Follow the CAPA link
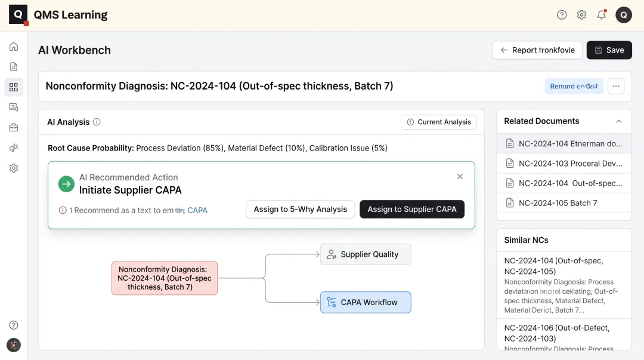This screenshot has height=360, width=644. pyautogui.click(x=197, y=210)
